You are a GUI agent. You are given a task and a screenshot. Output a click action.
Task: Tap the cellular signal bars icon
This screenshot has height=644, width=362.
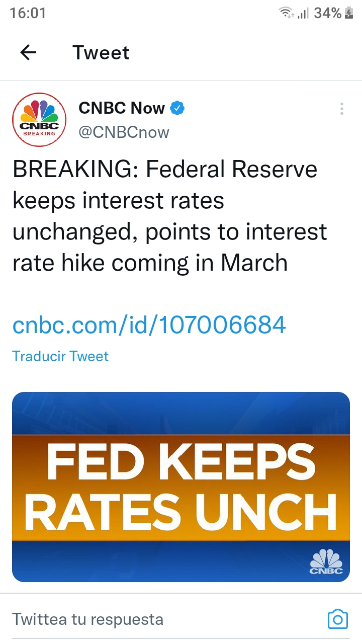tap(303, 14)
